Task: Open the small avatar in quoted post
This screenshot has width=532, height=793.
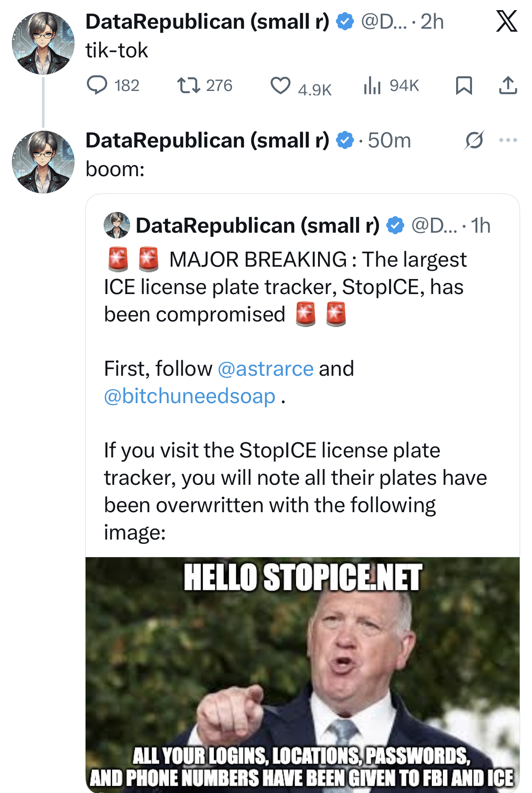Action: (117, 225)
